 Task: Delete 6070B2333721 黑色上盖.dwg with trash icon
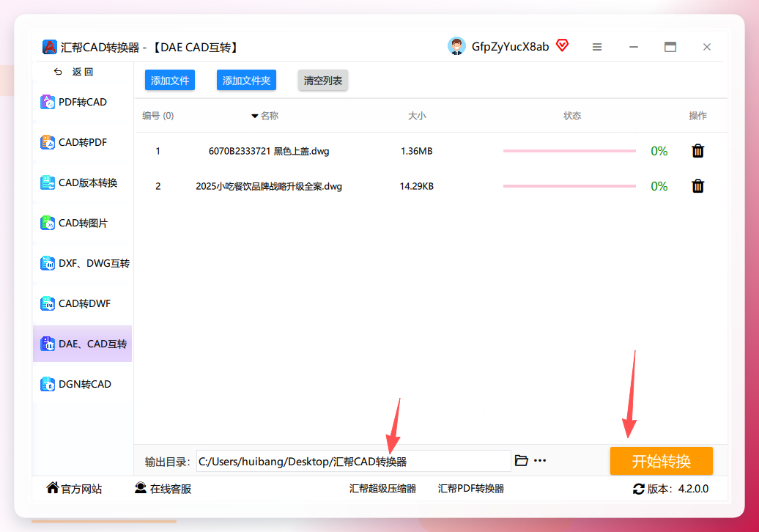(697, 151)
